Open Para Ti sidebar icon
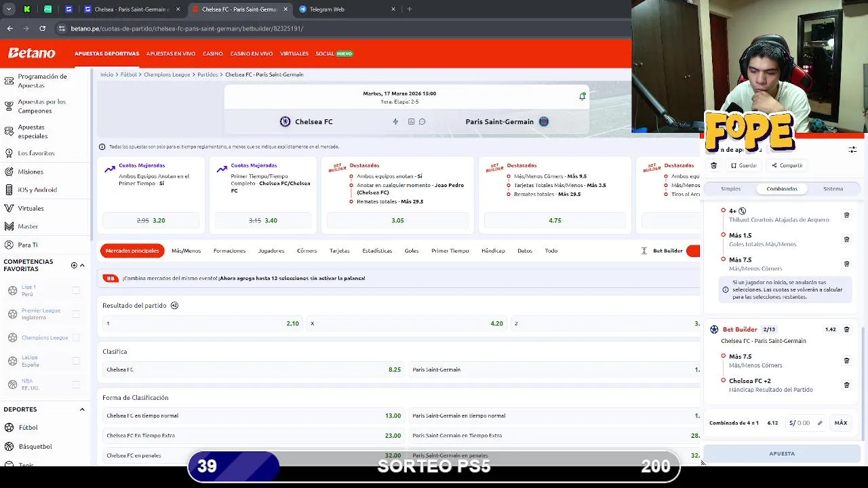The image size is (868, 488). click(x=9, y=245)
